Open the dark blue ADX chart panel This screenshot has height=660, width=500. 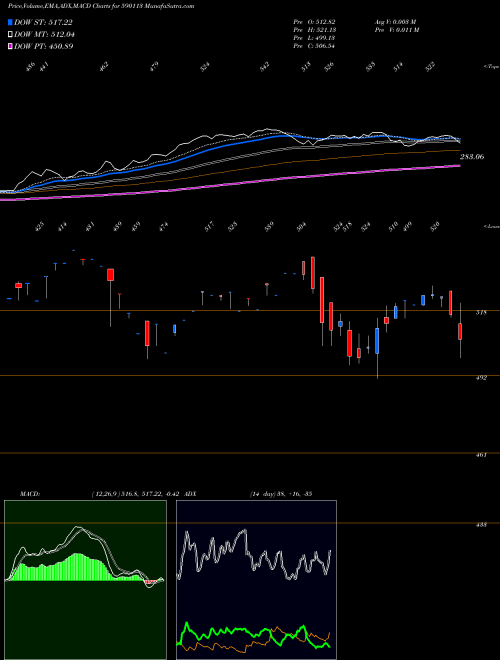click(256, 580)
